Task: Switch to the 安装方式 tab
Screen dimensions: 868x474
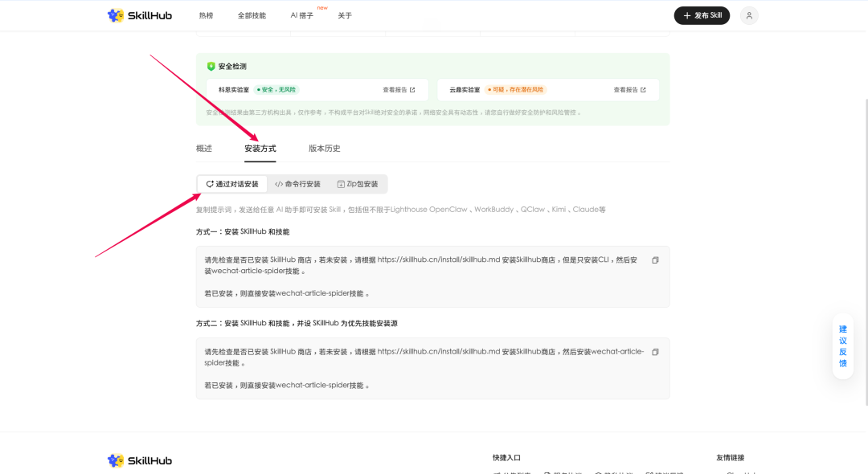Action: click(260, 149)
